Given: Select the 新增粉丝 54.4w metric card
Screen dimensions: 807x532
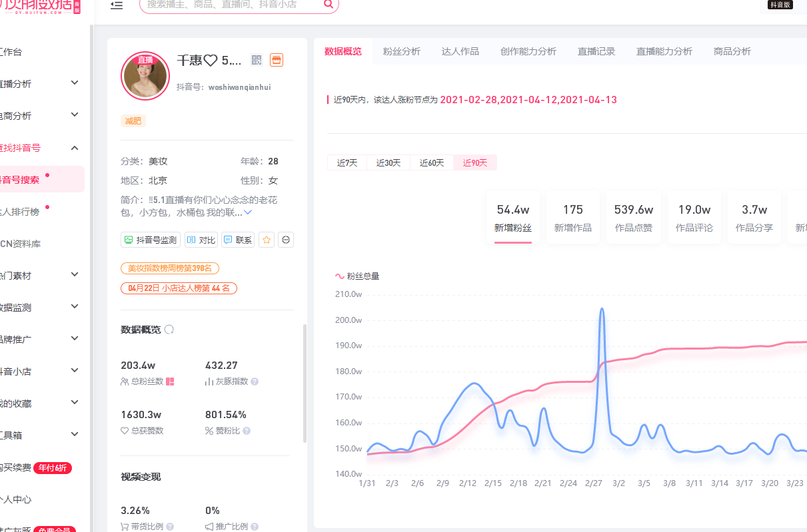Looking at the screenshot, I should (513, 218).
